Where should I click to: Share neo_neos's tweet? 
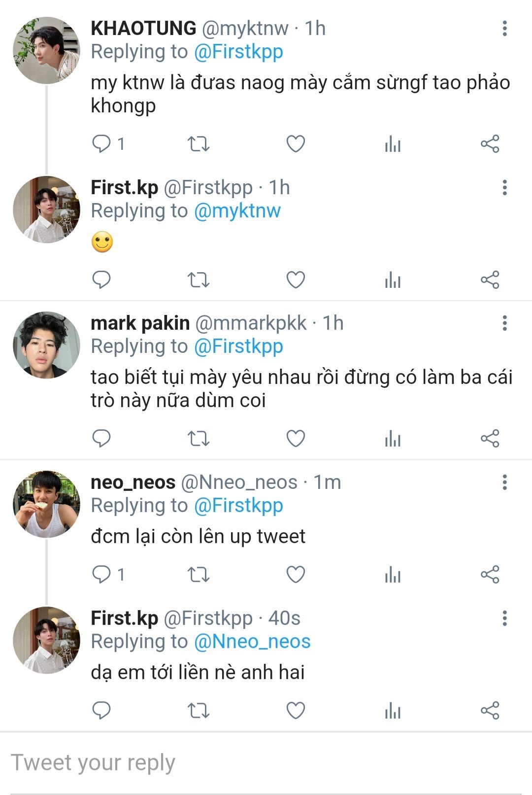490,575
